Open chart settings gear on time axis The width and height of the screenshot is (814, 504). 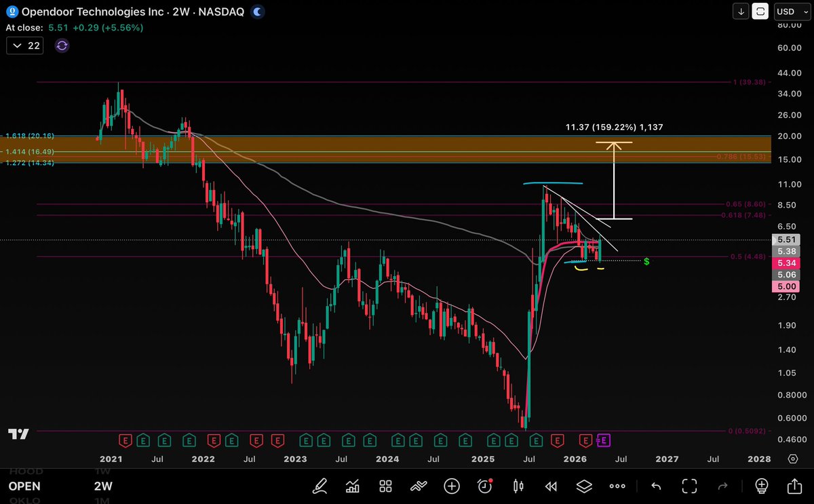pos(793,459)
